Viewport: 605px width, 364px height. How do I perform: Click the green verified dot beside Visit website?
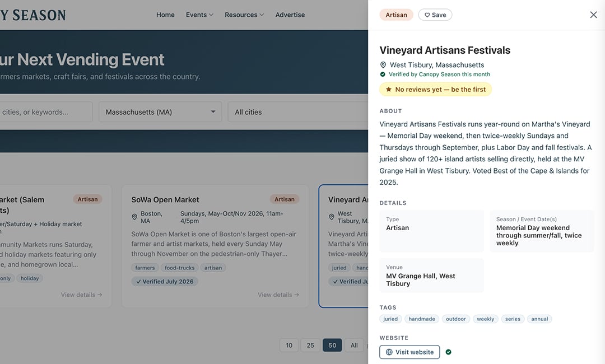click(x=448, y=352)
